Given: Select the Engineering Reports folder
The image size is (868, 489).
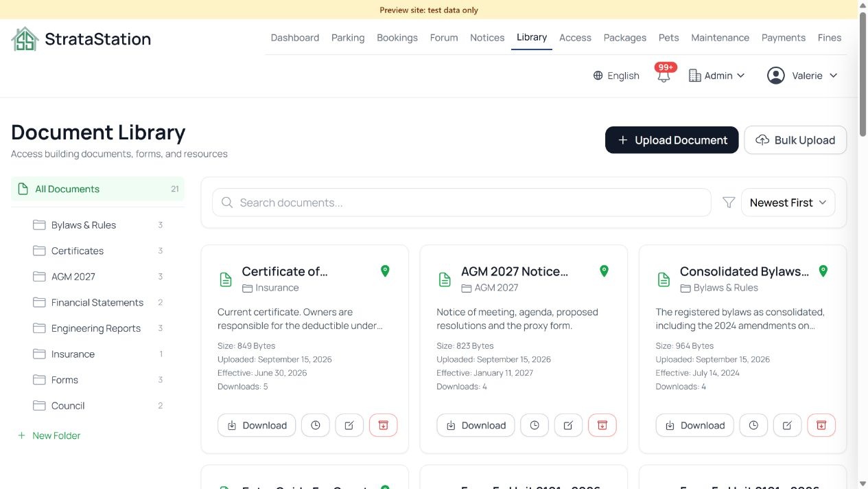Looking at the screenshot, I should 97,328.
